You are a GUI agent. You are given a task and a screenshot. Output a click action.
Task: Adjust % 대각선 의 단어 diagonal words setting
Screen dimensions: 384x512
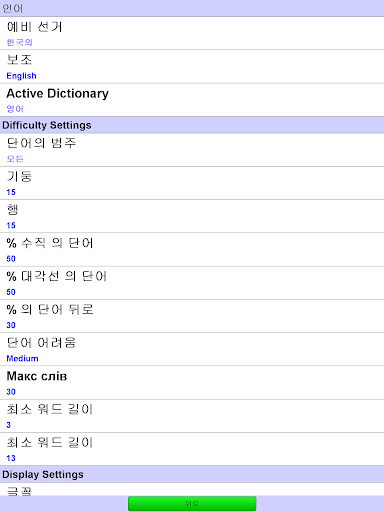coord(192,283)
